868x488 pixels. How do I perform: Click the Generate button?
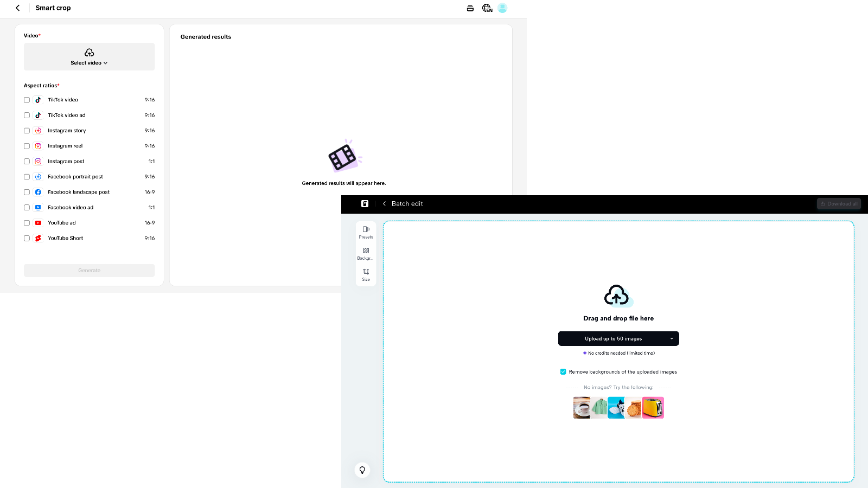point(89,270)
